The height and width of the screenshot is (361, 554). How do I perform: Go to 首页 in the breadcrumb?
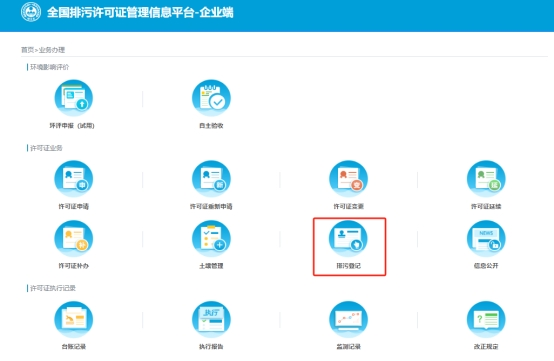27,50
